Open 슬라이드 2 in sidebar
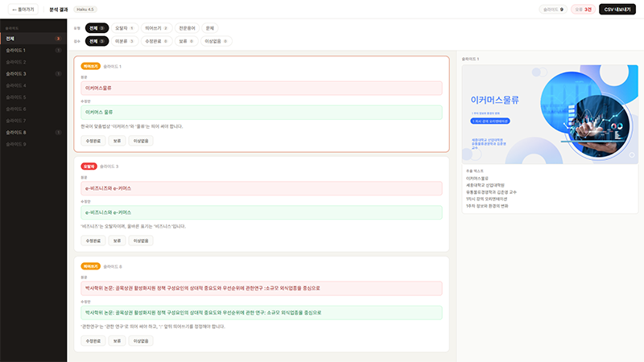Image resolution: width=644 pixels, height=362 pixels. coord(33,62)
